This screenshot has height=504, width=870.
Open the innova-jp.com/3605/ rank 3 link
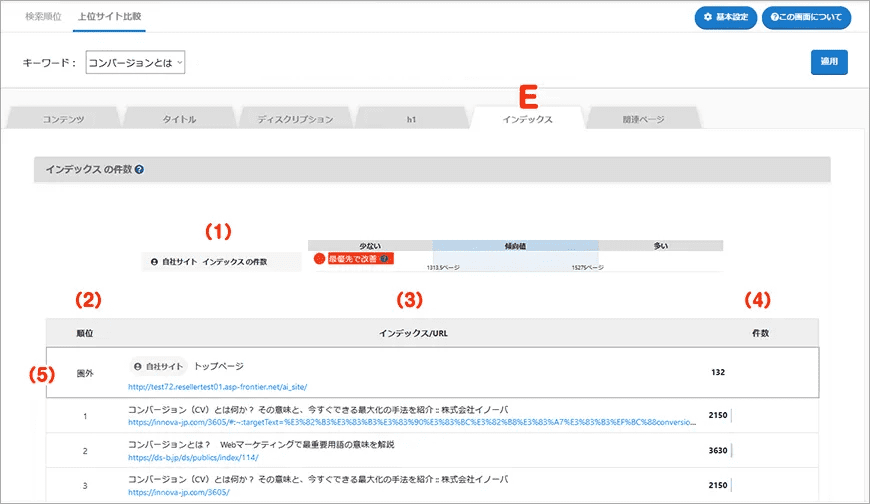pos(179,493)
